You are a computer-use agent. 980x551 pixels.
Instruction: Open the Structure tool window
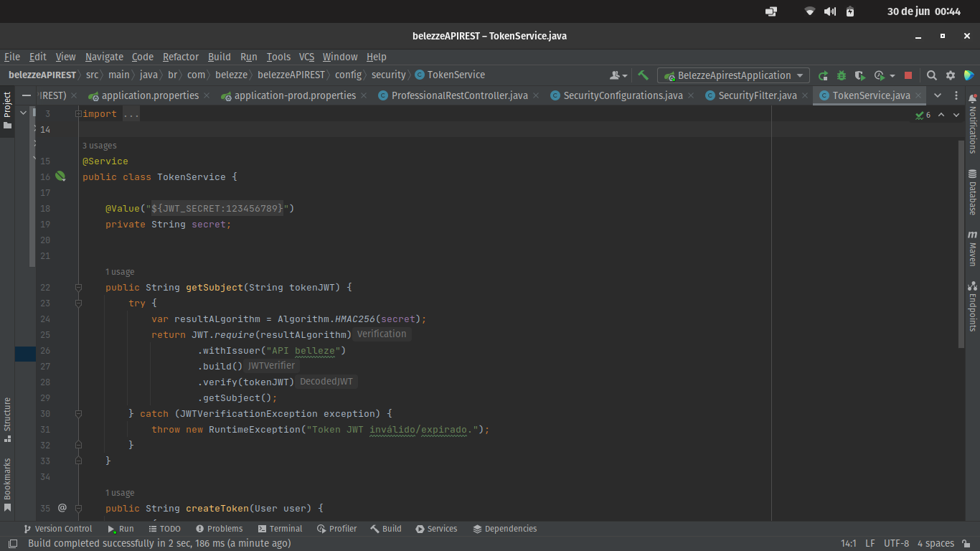(x=7, y=420)
